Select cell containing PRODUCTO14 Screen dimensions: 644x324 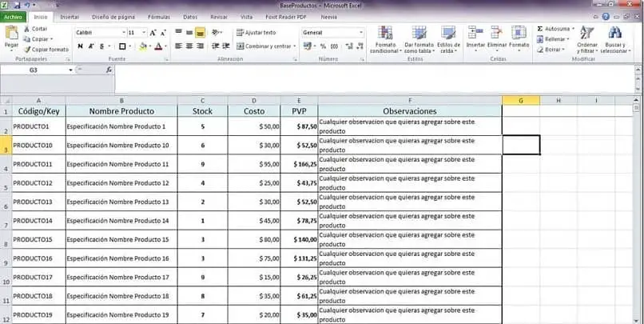38,221
